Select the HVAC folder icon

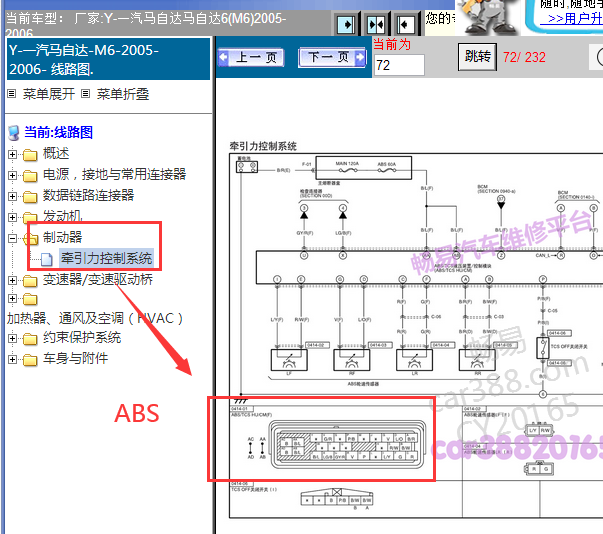(x=30, y=299)
